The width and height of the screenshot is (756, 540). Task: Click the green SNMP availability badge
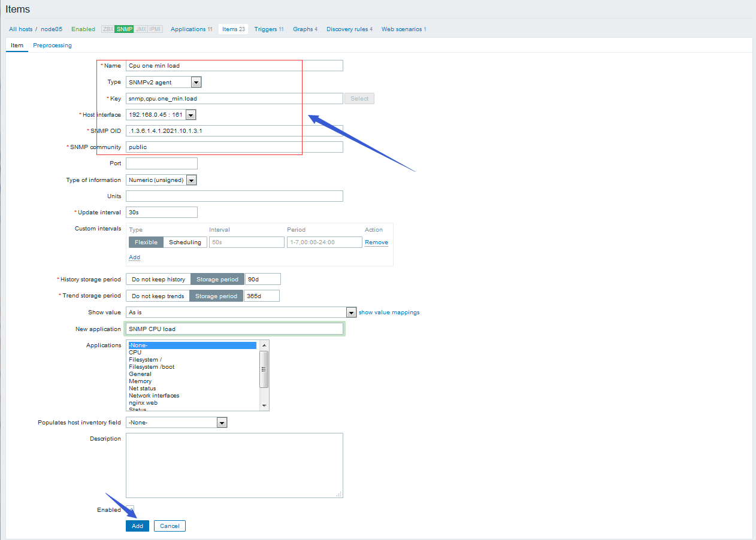click(125, 29)
